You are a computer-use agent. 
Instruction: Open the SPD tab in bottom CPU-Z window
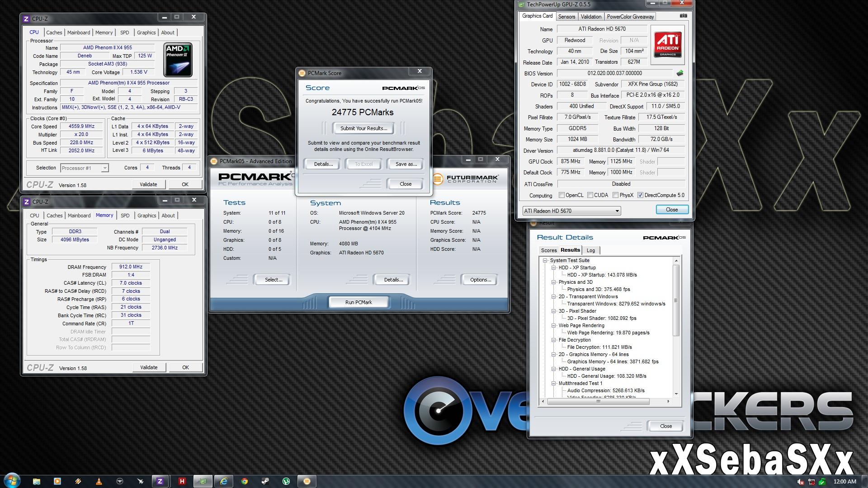click(125, 216)
